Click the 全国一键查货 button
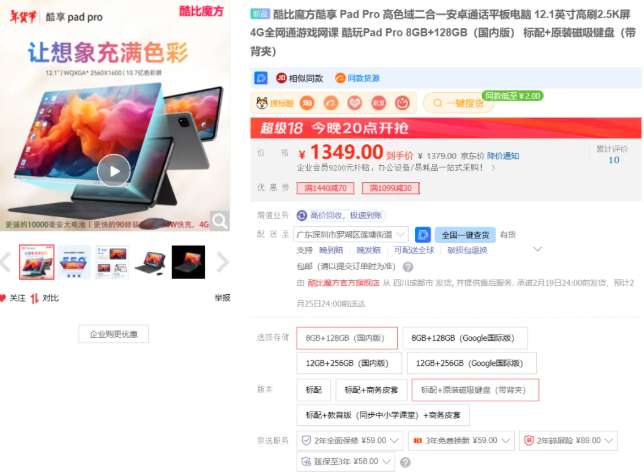This screenshot has width=644, height=474. (465, 235)
